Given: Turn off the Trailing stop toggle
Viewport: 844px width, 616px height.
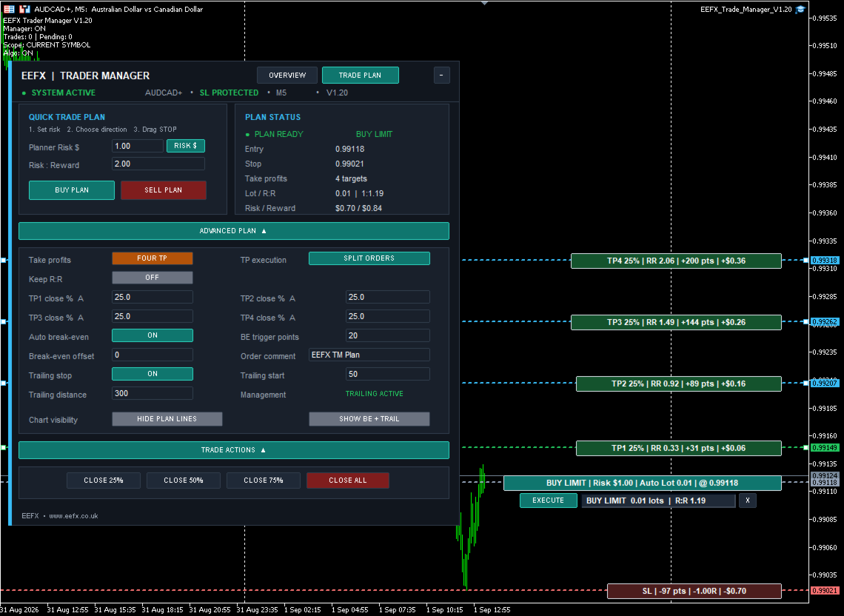Looking at the screenshot, I should pyautogui.click(x=153, y=374).
